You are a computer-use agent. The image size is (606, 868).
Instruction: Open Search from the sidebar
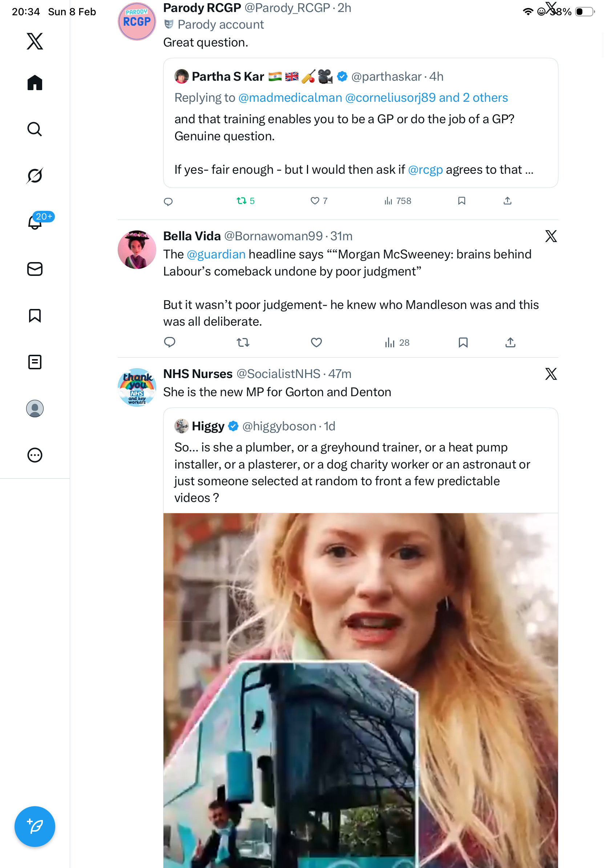35,129
